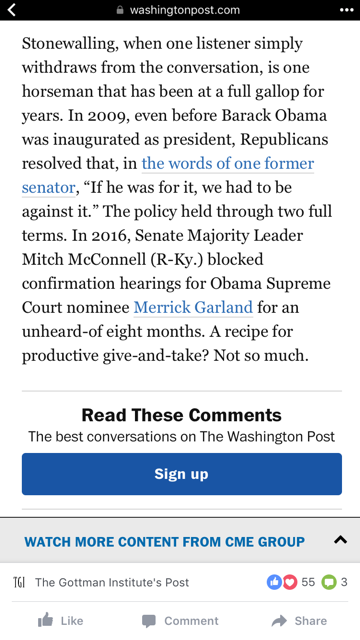Open the Merrick Garland link
Image resolution: width=360 pixels, height=640 pixels.
193,307
